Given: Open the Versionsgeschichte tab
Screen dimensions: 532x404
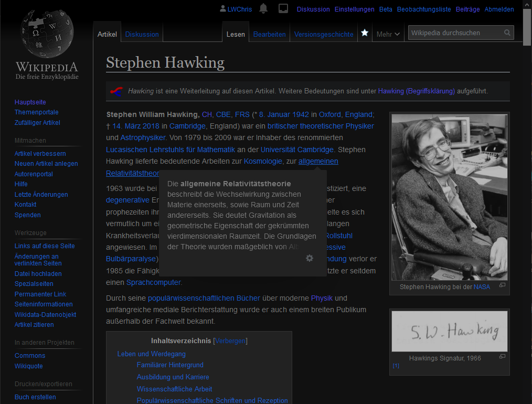Looking at the screenshot, I should click(x=324, y=34).
